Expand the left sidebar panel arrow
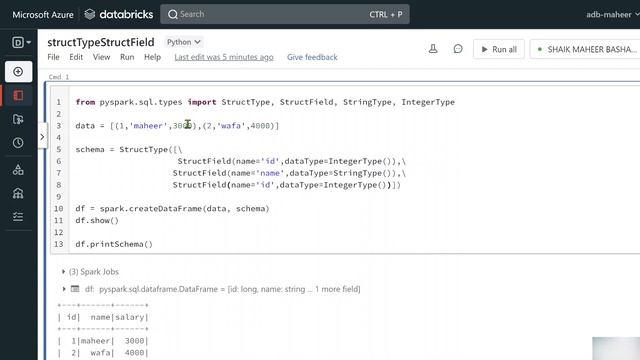This screenshot has width=640, height=360. pyautogui.click(x=42, y=137)
